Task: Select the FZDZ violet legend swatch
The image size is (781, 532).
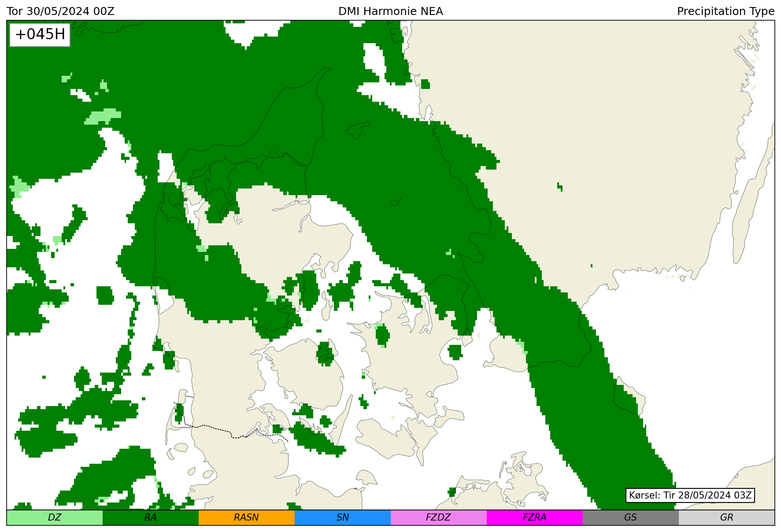Action: (439, 517)
